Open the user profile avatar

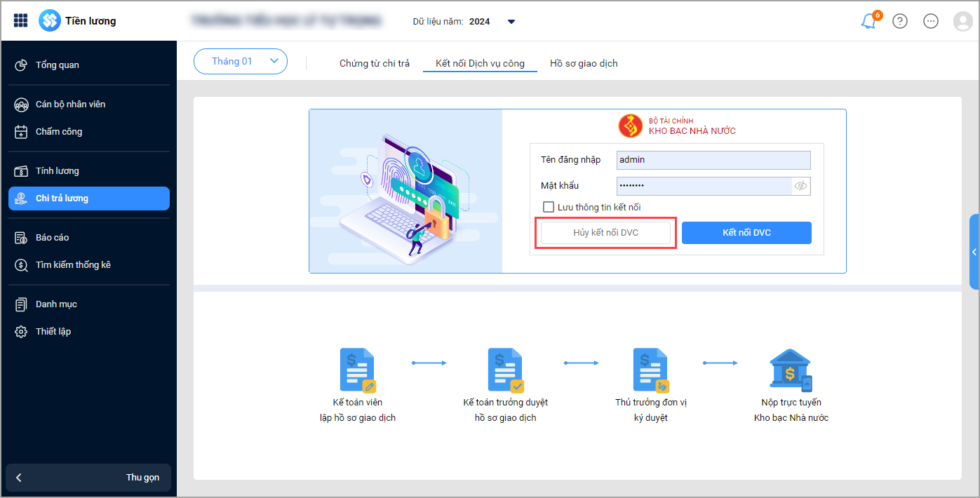(962, 21)
